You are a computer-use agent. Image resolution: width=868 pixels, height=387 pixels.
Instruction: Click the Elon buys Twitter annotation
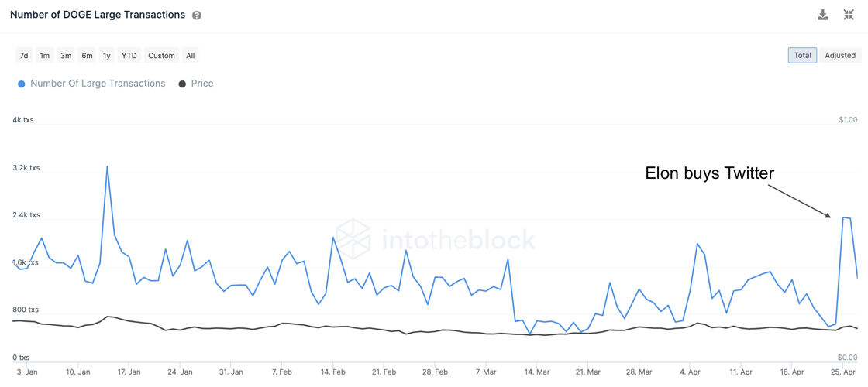709,173
